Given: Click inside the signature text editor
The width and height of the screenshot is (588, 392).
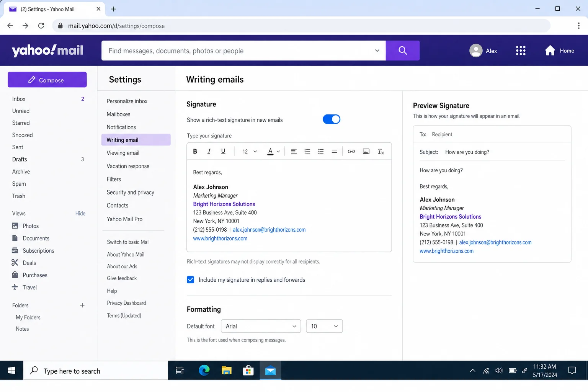Looking at the screenshot, I should click(x=289, y=206).
